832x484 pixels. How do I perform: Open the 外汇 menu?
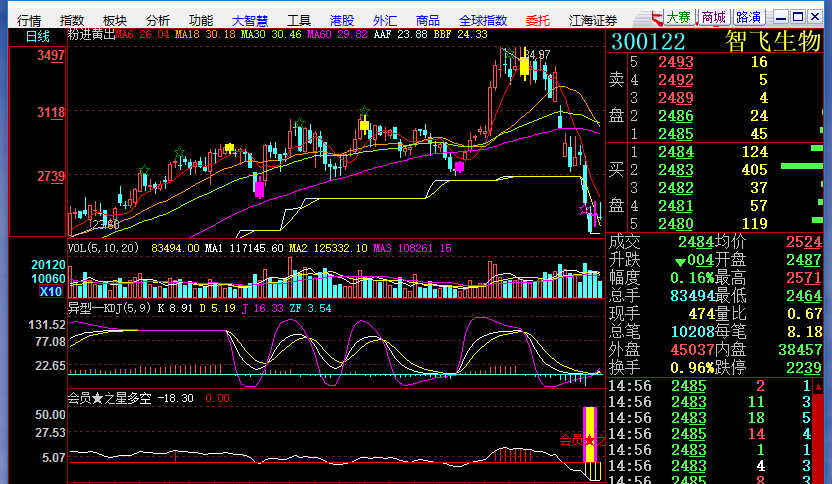coord(385,20)
